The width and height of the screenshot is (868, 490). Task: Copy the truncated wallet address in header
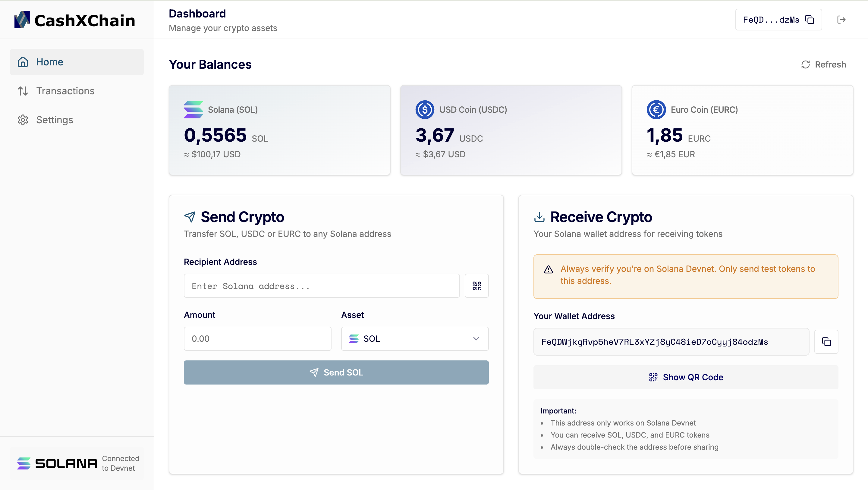tap(810, 20)
